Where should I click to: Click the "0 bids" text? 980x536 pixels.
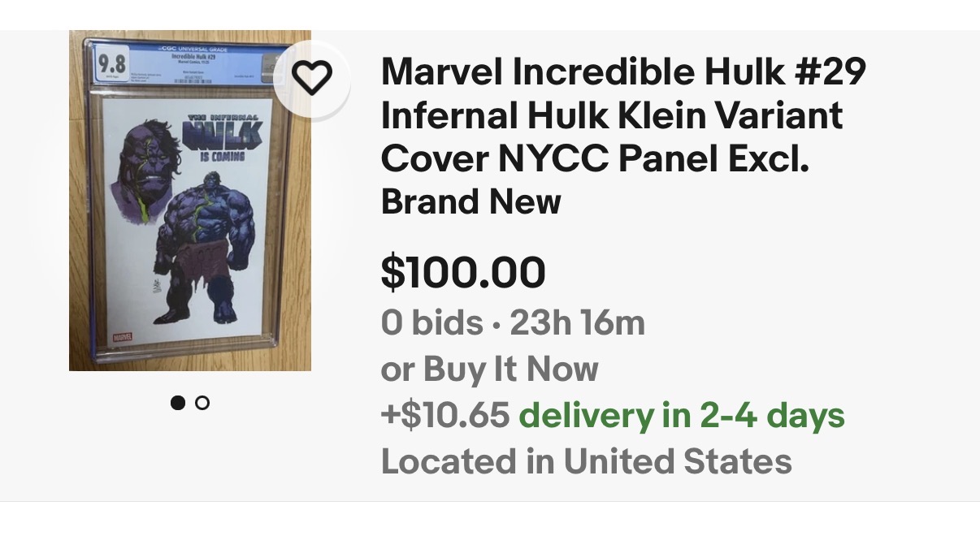coord(431,323)
